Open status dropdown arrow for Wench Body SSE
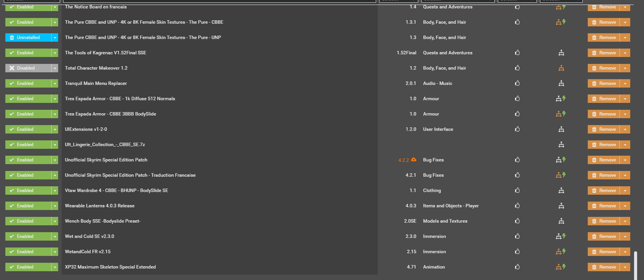The height and width of the screenshot is (280, 644). click(55, 221)
